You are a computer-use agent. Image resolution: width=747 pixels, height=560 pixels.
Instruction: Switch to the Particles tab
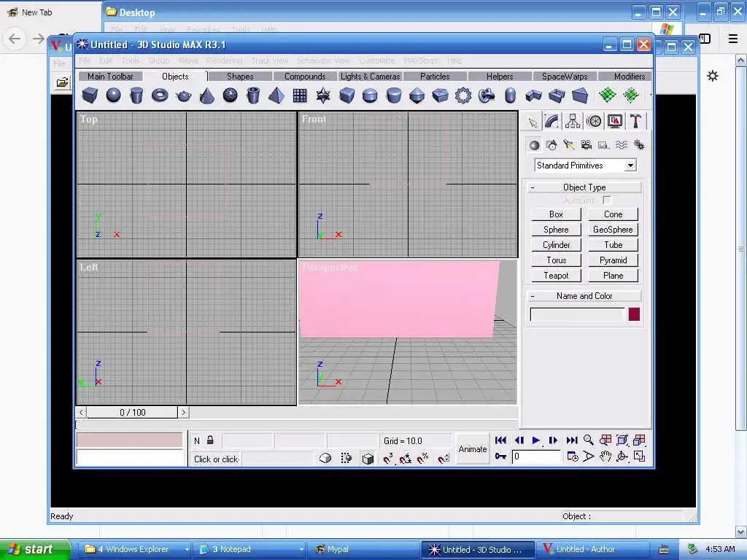(x=435, y=76)
